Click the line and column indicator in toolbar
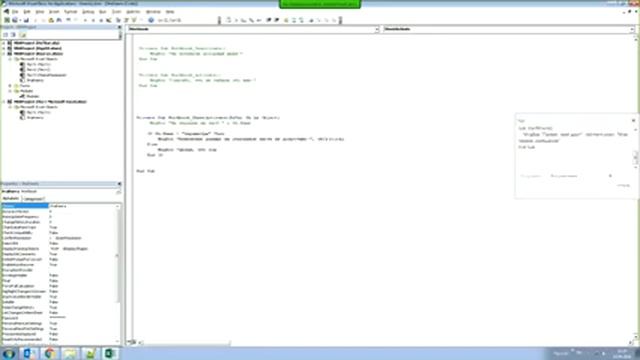 (x=169, y=20)
